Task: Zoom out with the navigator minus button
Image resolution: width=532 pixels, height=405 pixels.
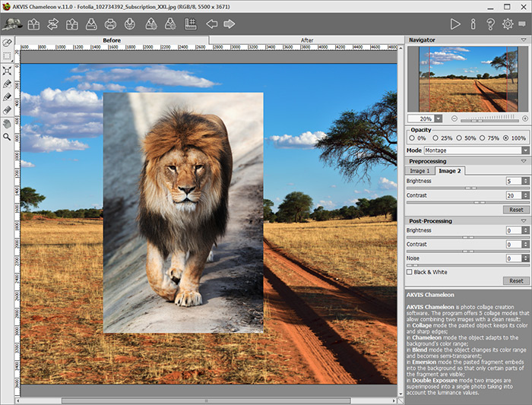Action: point(454,119)
